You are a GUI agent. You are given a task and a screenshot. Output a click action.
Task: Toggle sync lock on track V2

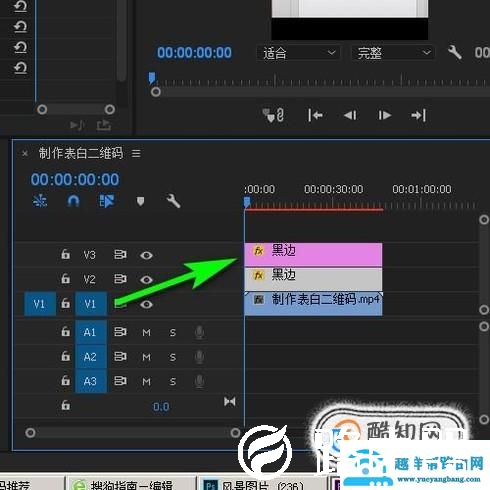point(120,279)
